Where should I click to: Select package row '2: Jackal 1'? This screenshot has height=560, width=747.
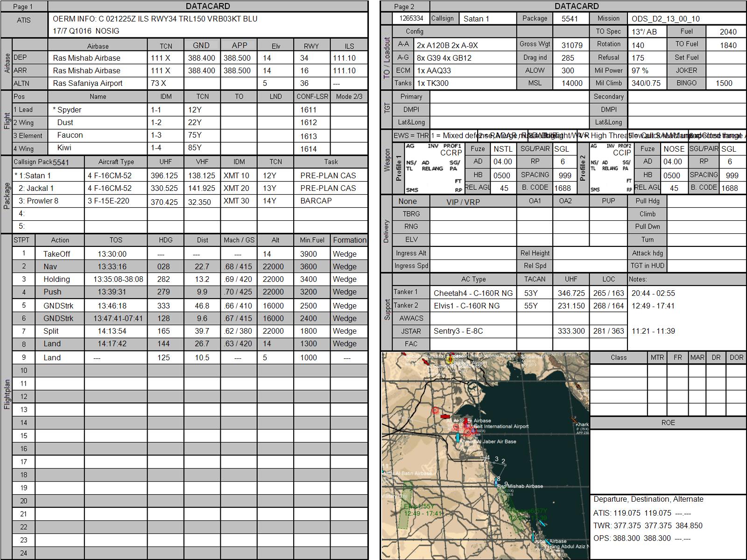coord(36,188)
